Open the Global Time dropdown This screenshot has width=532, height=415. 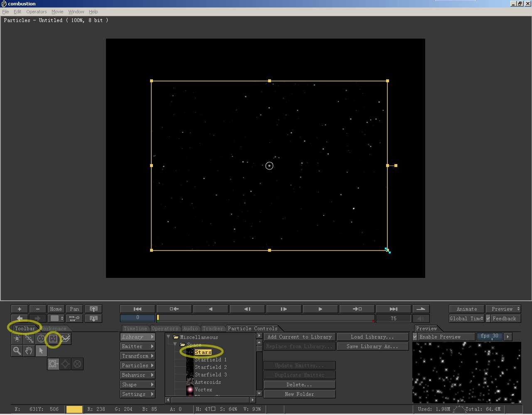466,319
